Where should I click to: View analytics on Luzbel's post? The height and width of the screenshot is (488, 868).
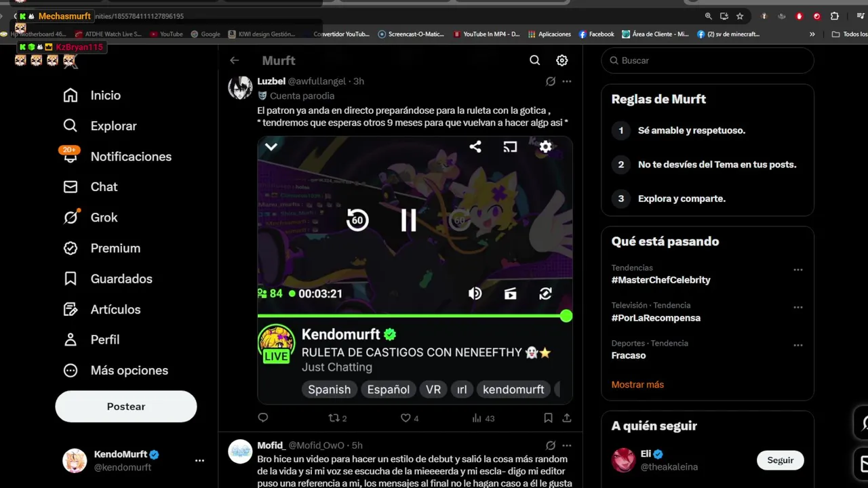coord(483,418)
